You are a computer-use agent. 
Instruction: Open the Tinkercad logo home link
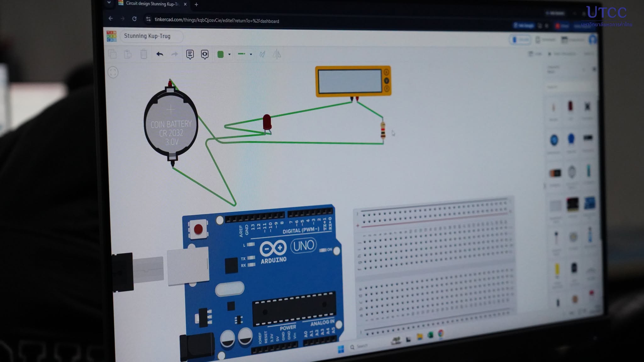111,36
